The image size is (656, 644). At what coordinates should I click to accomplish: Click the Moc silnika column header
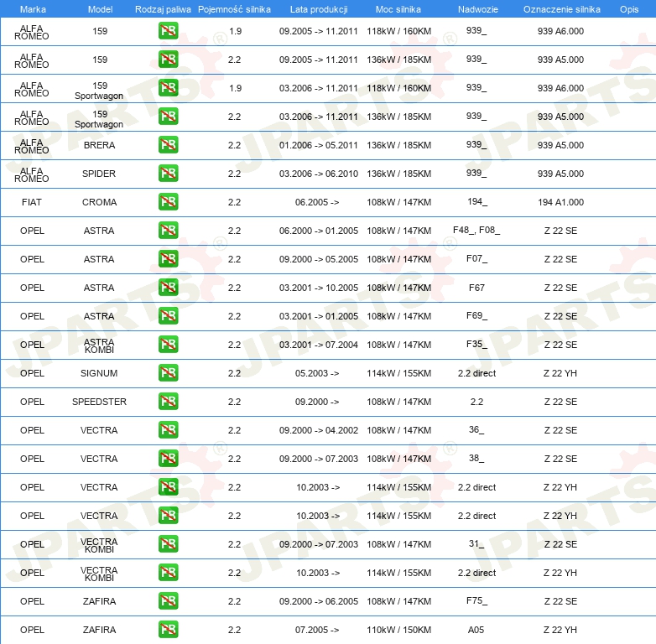click(398, 9)
